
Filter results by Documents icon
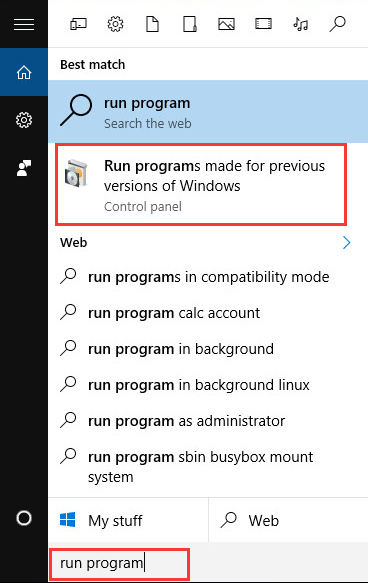(152, 24)
